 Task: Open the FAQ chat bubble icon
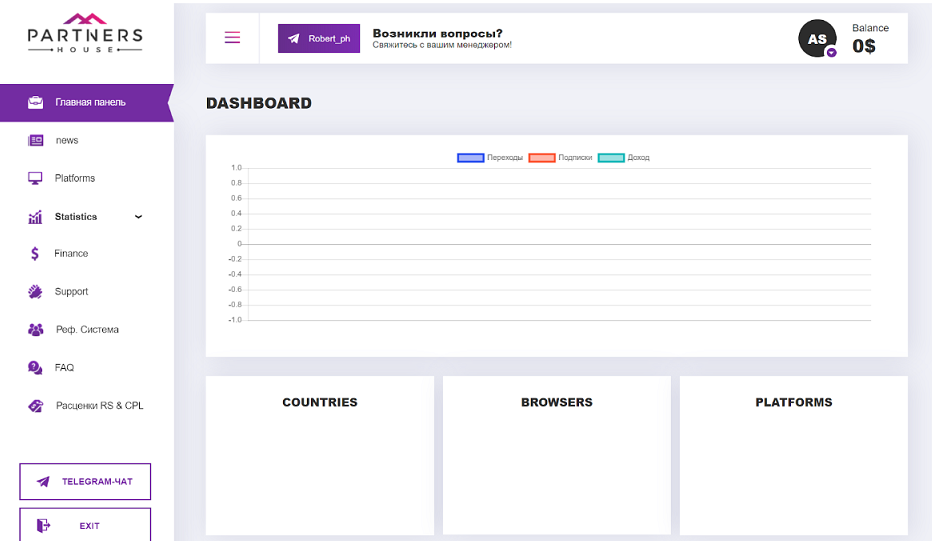[x=35, y=368]
